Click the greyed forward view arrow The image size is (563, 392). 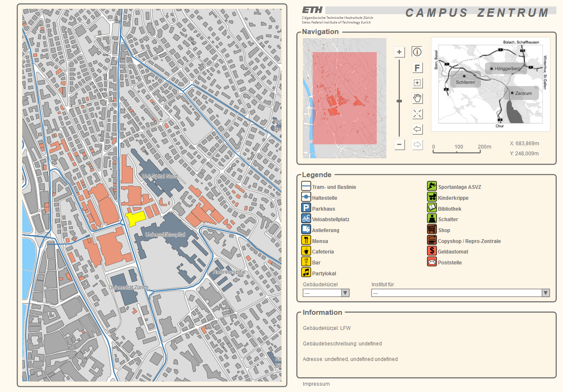click(417, 144)
